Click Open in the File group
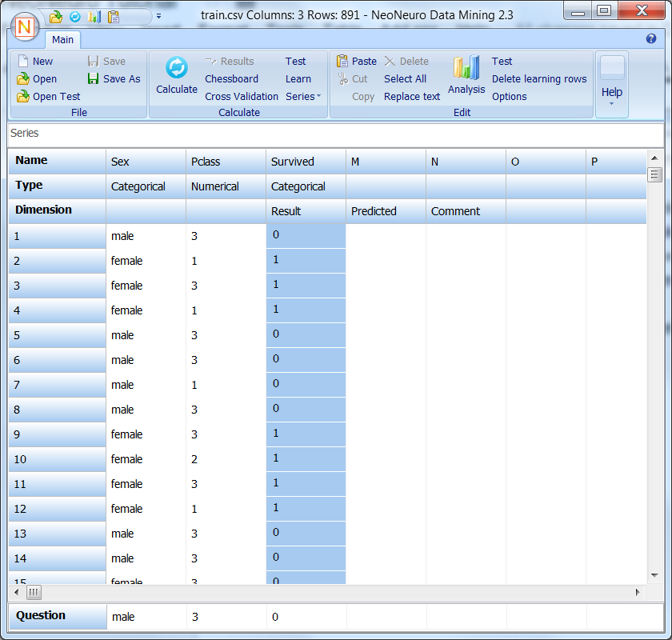The image size is (672, 640). [x=37, y=79]
